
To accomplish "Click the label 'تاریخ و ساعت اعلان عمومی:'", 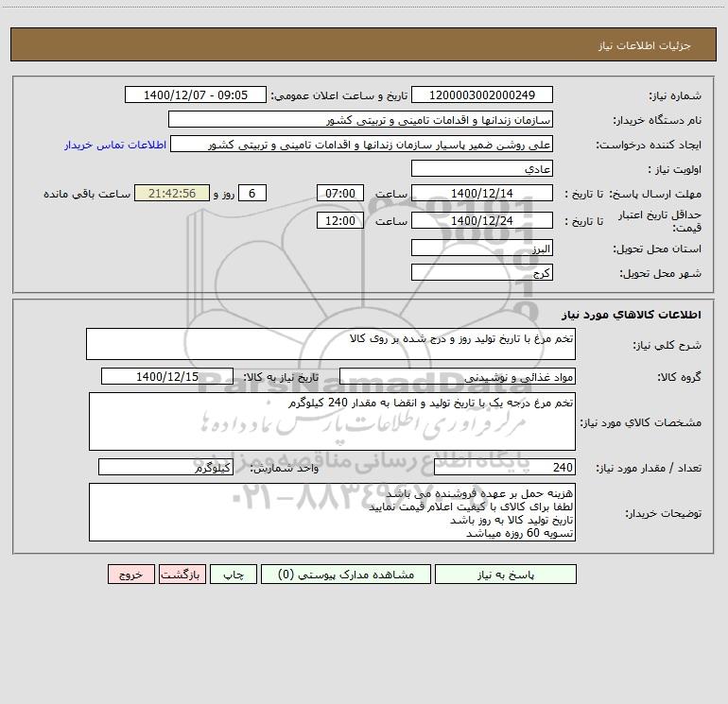I will pos(339,95).
